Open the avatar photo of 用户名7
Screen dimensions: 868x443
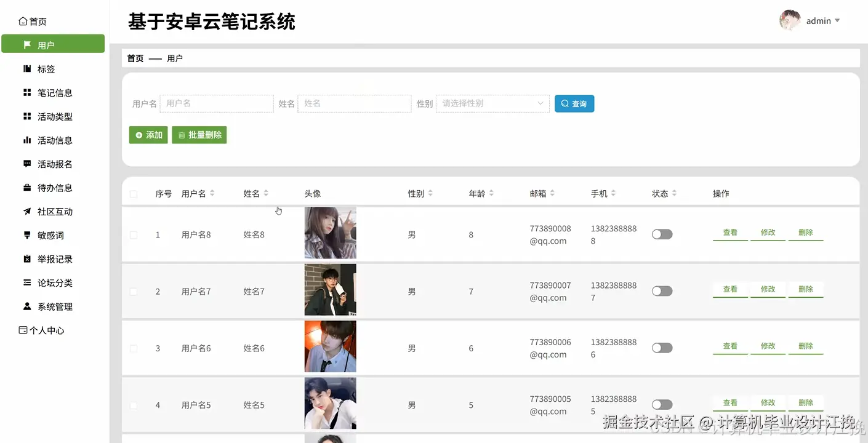click(x=331, y=290)
